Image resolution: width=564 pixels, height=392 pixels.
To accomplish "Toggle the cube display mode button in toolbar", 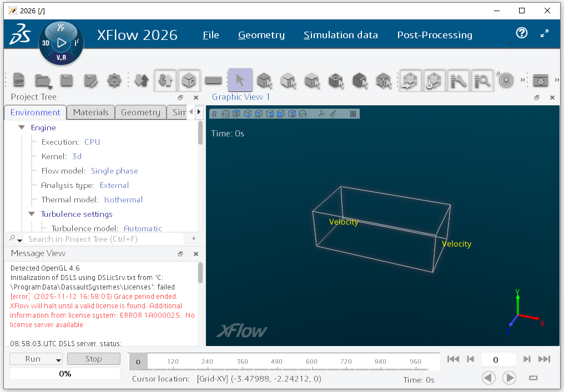I will 189,80.
